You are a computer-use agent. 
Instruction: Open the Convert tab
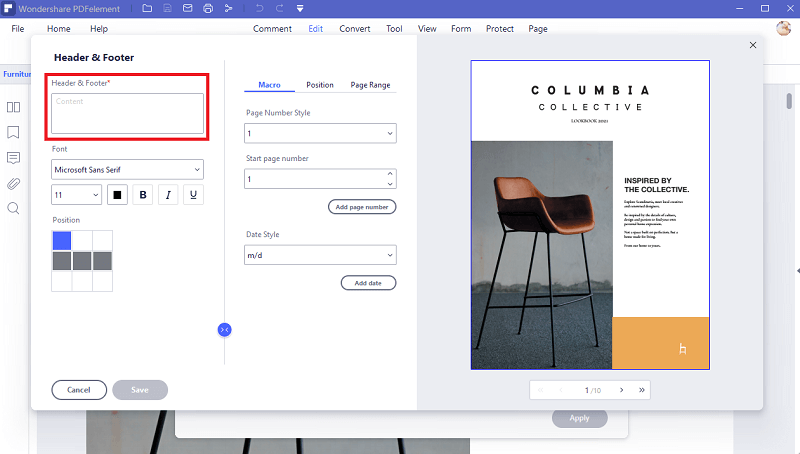355,29
